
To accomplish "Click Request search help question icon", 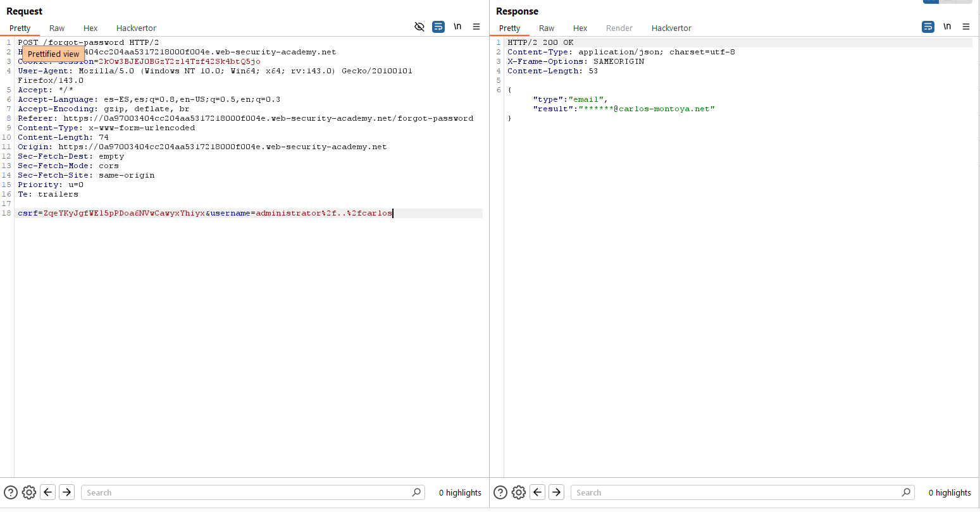I will 11,492.
